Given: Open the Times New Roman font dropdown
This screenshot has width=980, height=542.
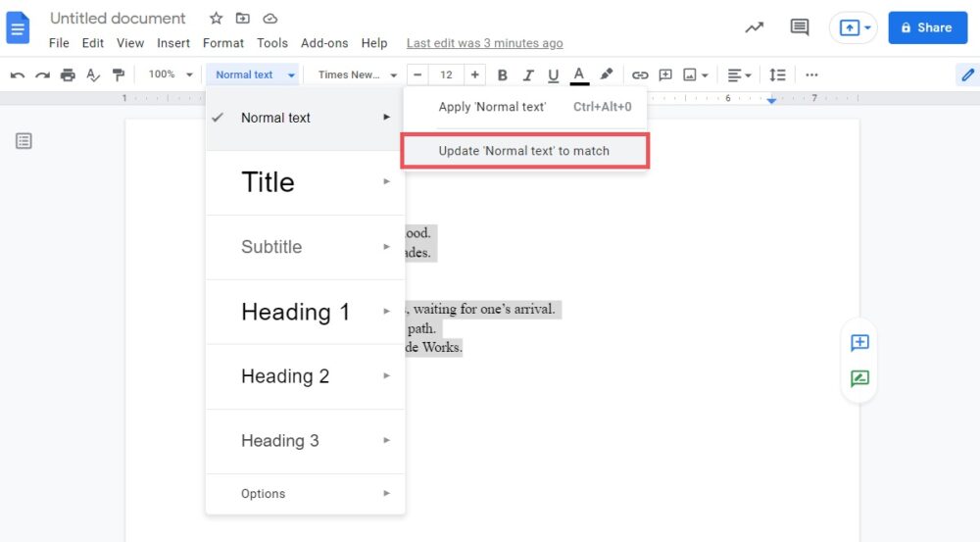Looking at the screenshot, I should 358,74.
